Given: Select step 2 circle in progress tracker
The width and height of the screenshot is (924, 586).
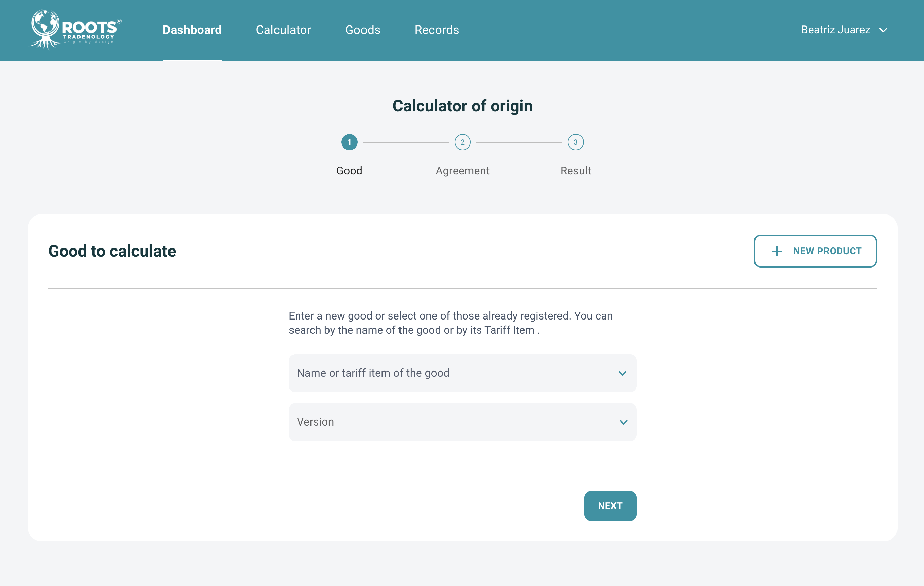Looking at the screenshot, I should (462, 142).
